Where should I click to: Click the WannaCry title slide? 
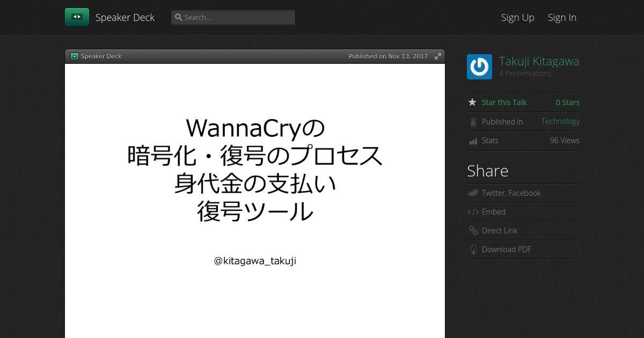(x=255, y=201)
